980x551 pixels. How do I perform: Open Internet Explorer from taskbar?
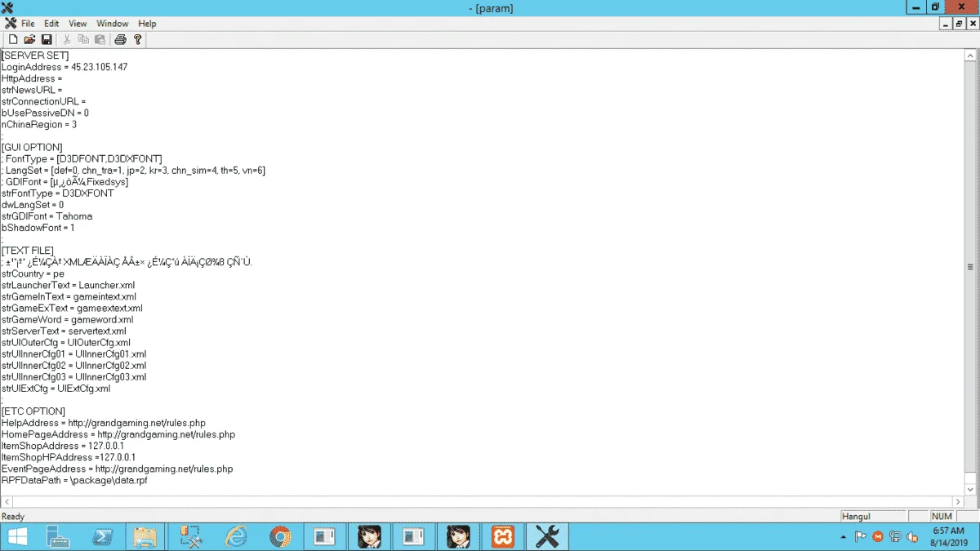tap(237, 536)
